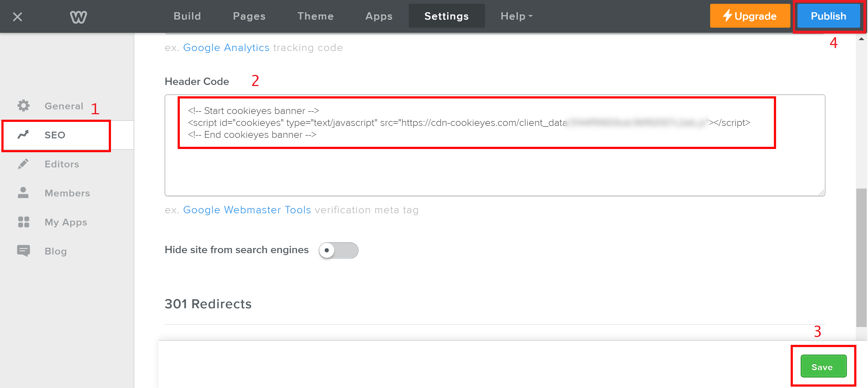Image resolution: width=868 pixels, height=388 pixels.
Task: Click the Editors pencil icon
Action: tap(24, 164)
